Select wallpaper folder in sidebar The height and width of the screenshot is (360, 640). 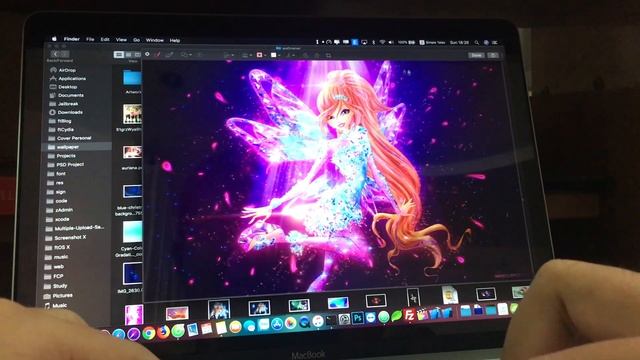point(76,147)
